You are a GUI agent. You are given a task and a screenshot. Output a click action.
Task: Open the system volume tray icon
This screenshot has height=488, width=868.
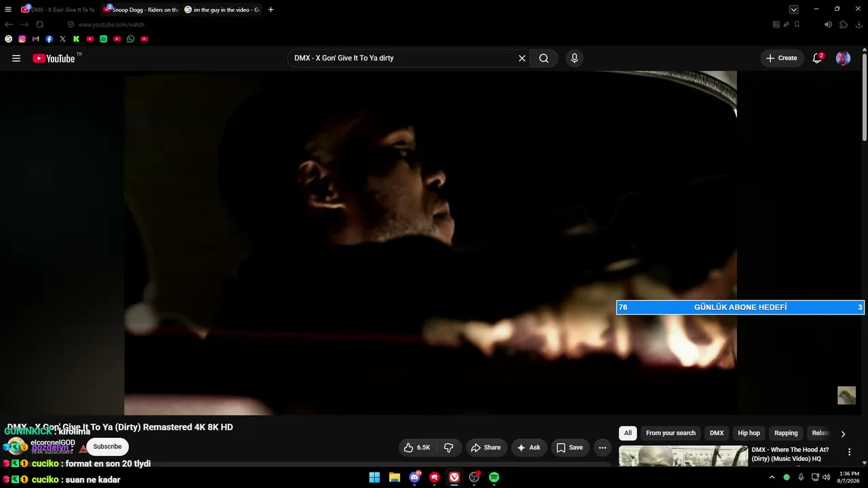pos(826,477)
